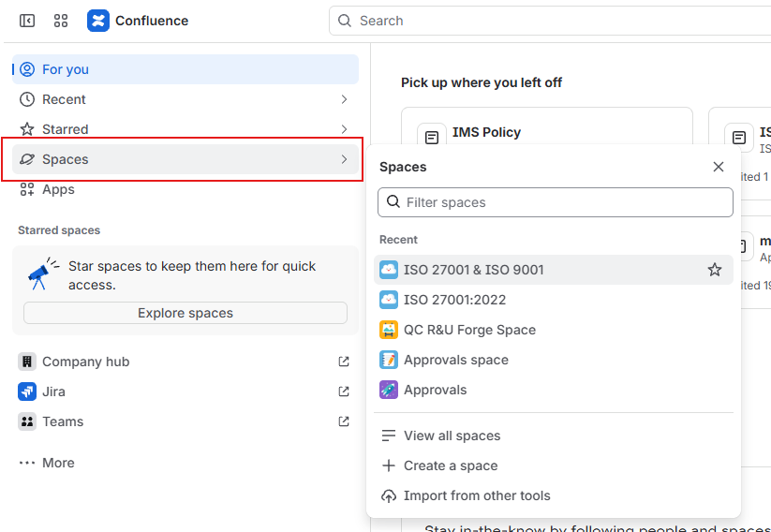Click the Confluence product name text
This screenshot has height=532, width=771.
(152, 21)
